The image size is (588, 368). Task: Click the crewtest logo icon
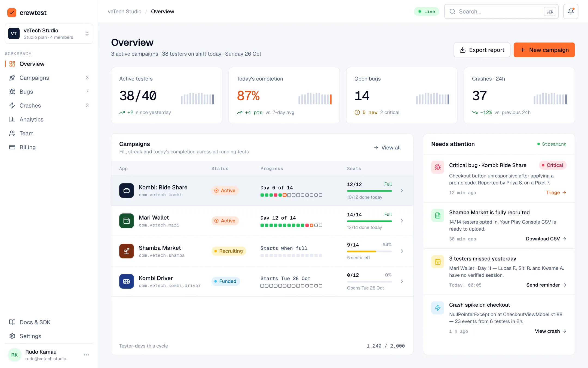(x=12, y=13)
